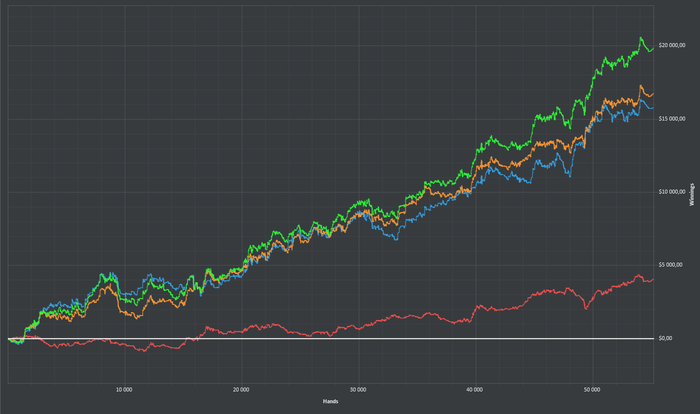Click the 20 000 hands axis label
This screenshot has width=700, height=414.
point(241,390)
